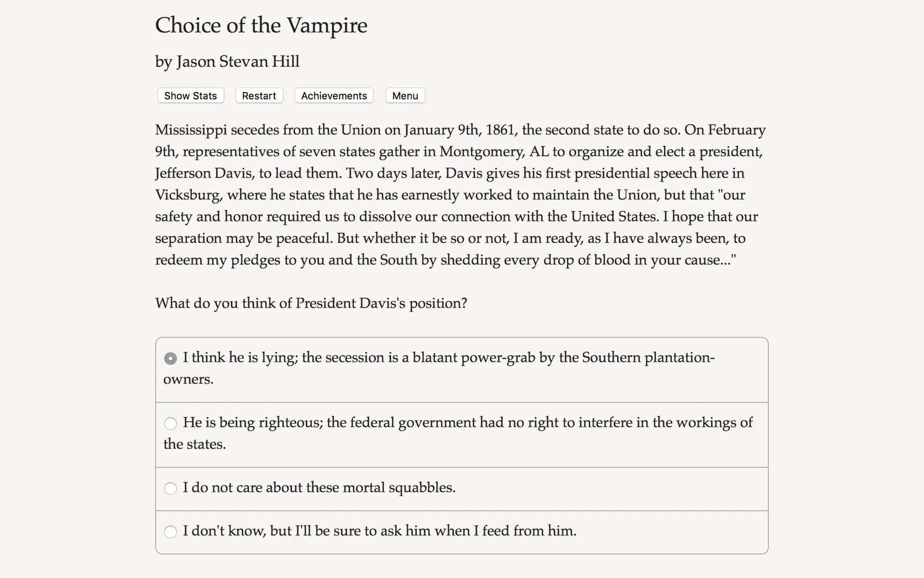The width and height of the screenshot is (924, 578).
Task: Select 'I do not care about these mortal squabbles'
Action: pyautogui.click(x=319, y=488)
